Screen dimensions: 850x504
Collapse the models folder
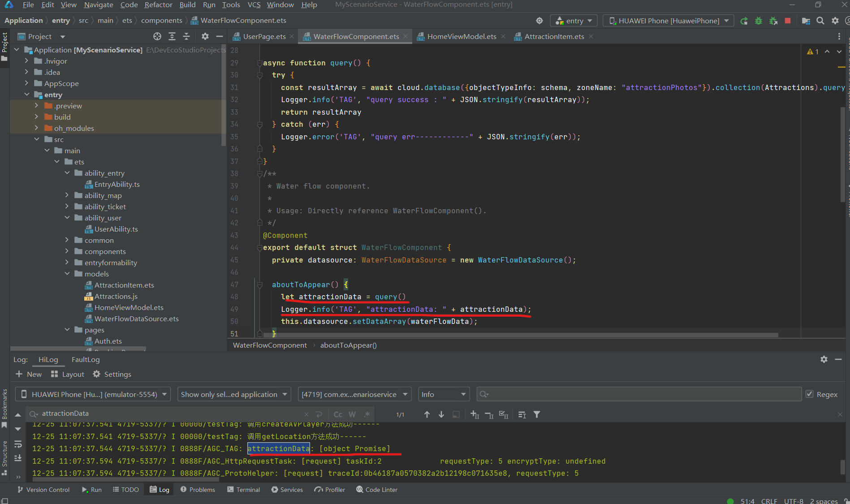(67, 274)
